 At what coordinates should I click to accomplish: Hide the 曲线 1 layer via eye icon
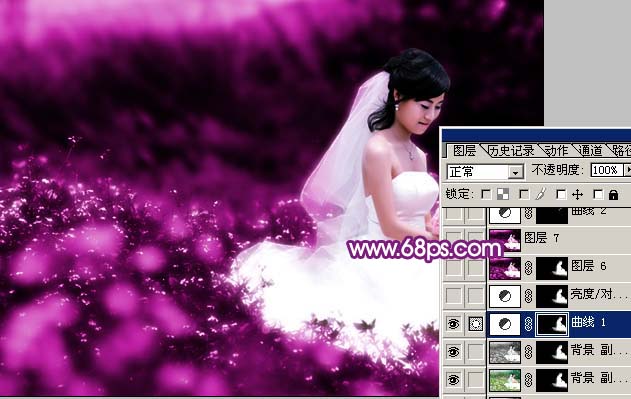coord(454,324)
